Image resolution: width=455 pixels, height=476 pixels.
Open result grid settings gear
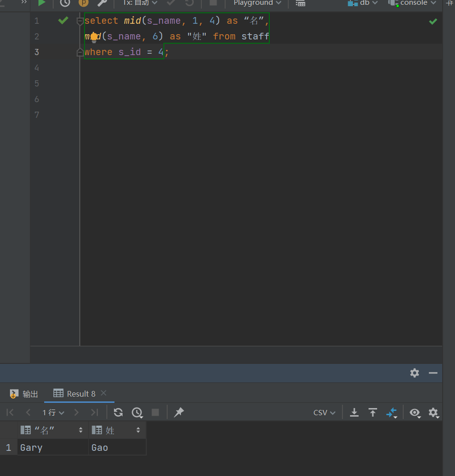click(x=434, y=412)
